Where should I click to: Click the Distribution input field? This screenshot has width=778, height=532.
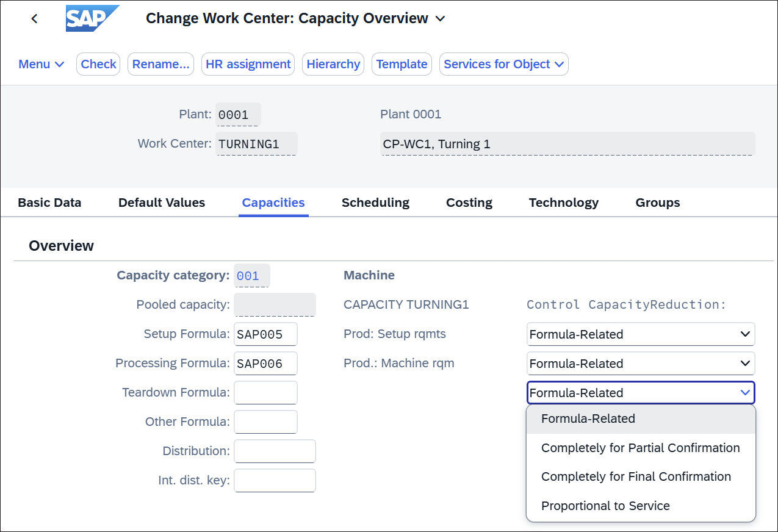click(x=275, y=451)
